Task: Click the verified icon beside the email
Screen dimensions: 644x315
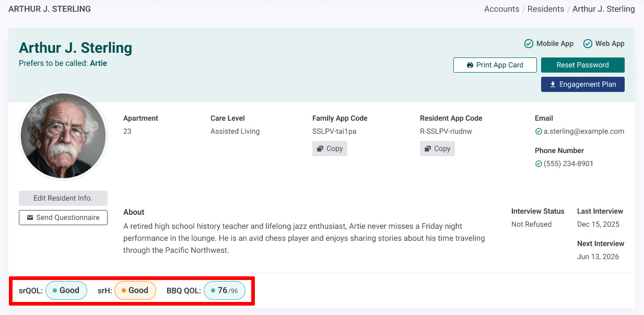Action: pos(538,132)
